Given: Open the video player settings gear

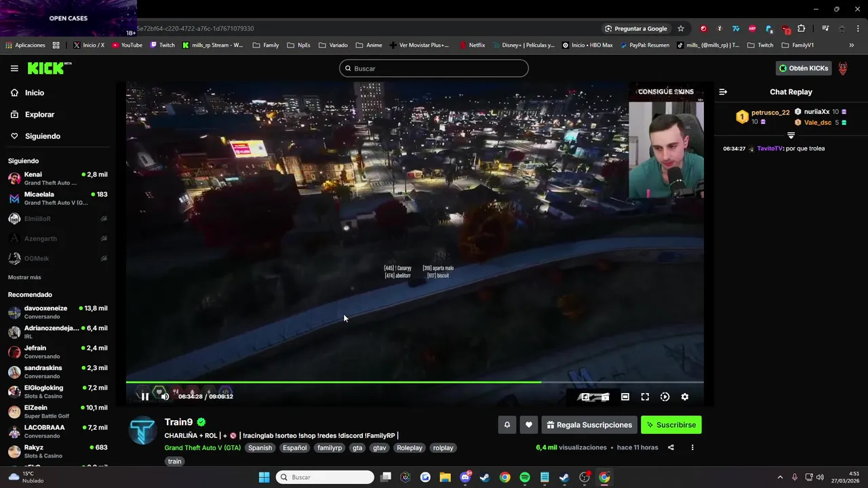Looking at the screenshot, I should click(685, 397).
